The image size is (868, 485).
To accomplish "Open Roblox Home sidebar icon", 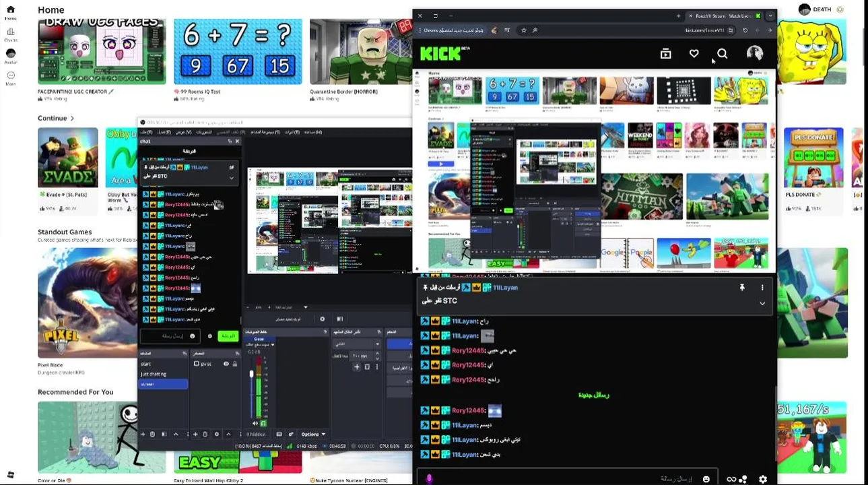I will point(10,12).
